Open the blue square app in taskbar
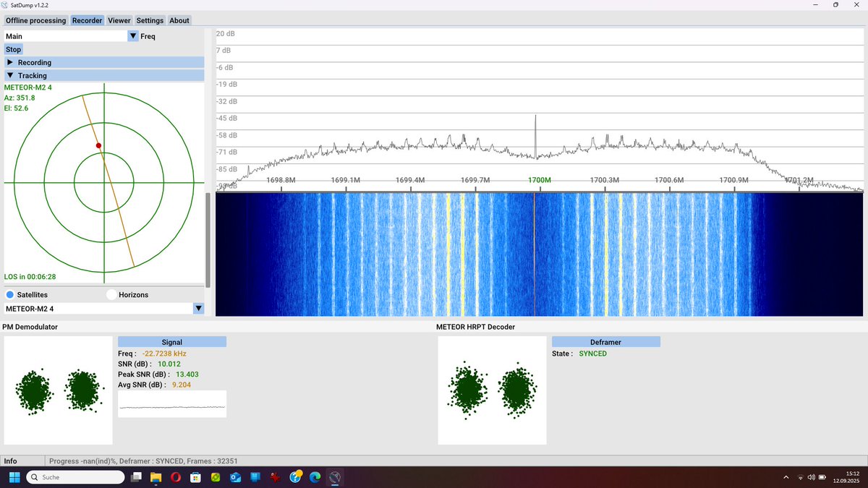 point(255,477)
